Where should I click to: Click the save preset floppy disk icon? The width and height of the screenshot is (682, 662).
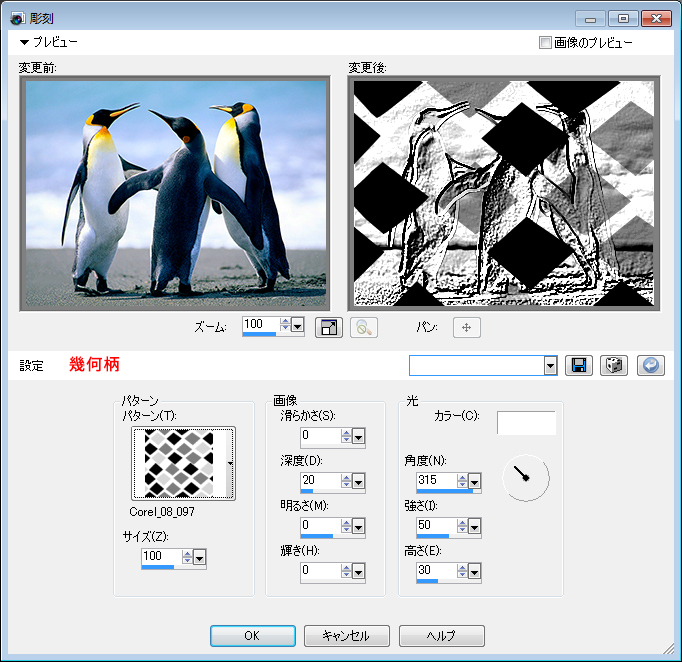pos(578,365)
